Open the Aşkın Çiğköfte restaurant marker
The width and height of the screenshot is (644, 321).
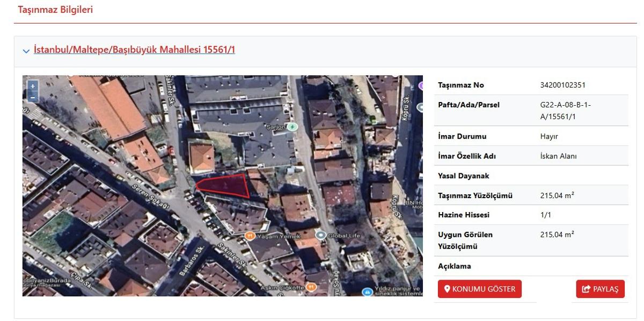pyautogui.click(x=311, y=287)
